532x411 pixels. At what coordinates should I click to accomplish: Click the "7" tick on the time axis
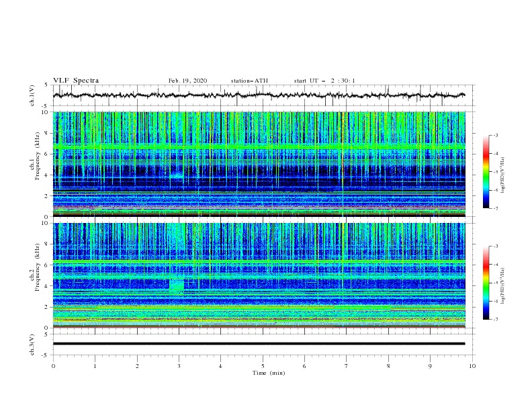pos(347,366)
